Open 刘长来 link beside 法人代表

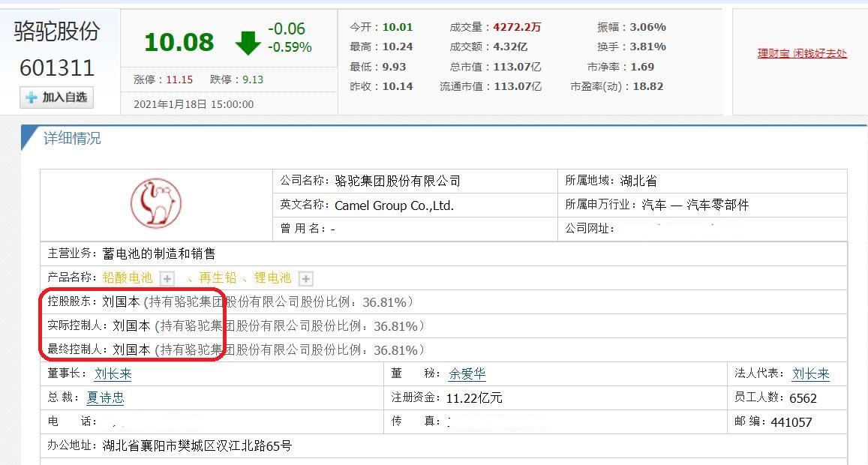pyautogui.click(x=811, y=373)
